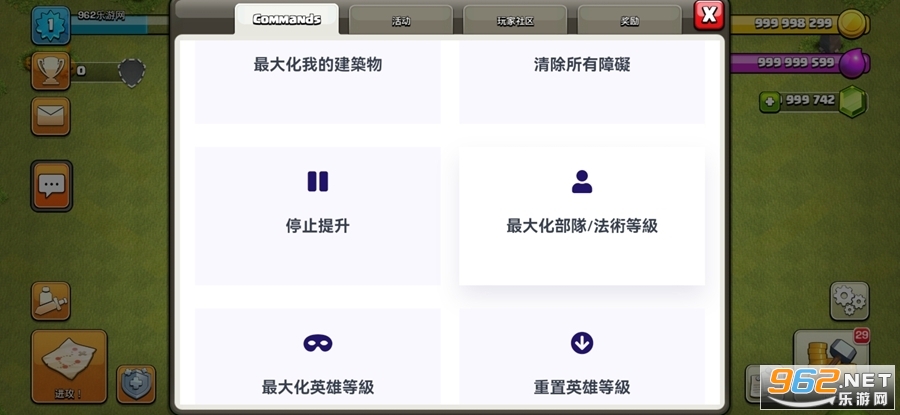Click the gold amount 999 998 299
Image resolution: width=900 pixels, height=415 pixels.
click(793, 24)
